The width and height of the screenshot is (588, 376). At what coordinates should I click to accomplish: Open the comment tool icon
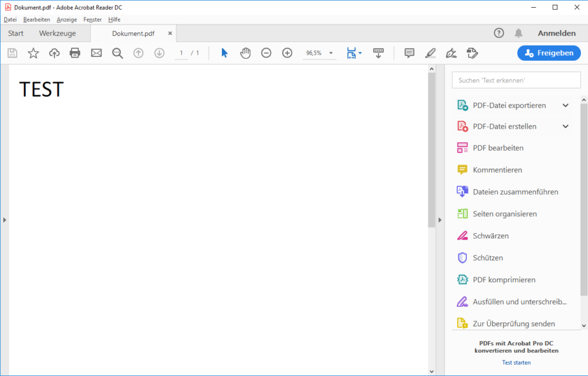[x=409, y=53]
